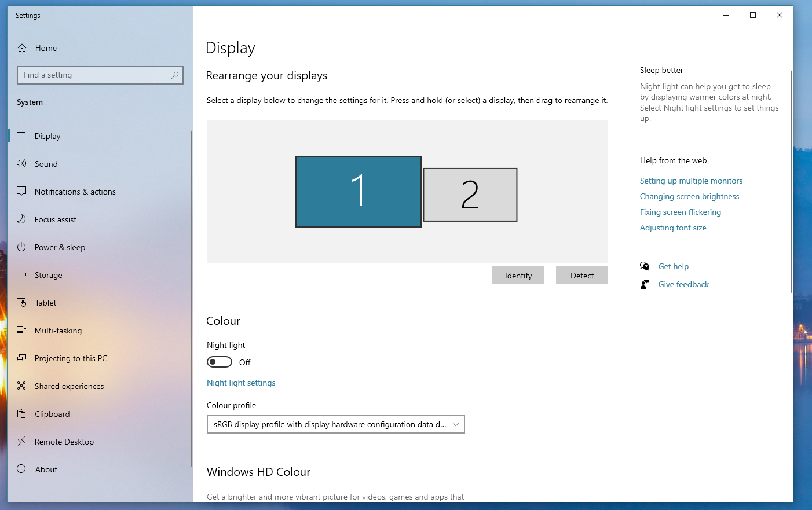
Task: Open the Colour profile dropdown
Action: pos(336,424)
